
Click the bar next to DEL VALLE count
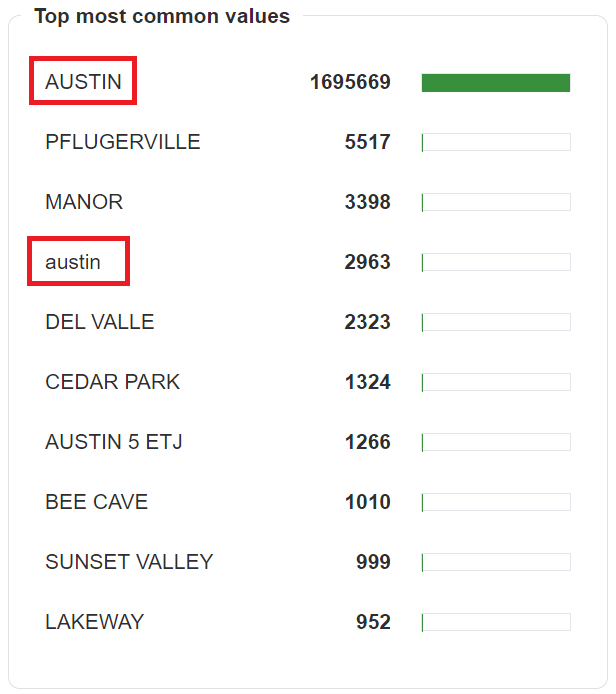pos(495,322)
